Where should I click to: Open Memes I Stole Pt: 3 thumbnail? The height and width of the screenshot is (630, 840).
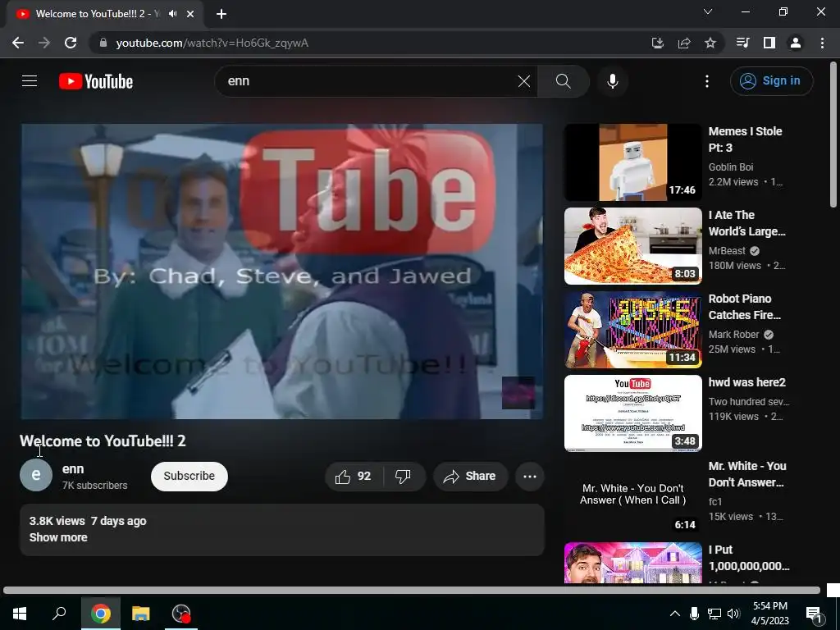tap(632, 162)
